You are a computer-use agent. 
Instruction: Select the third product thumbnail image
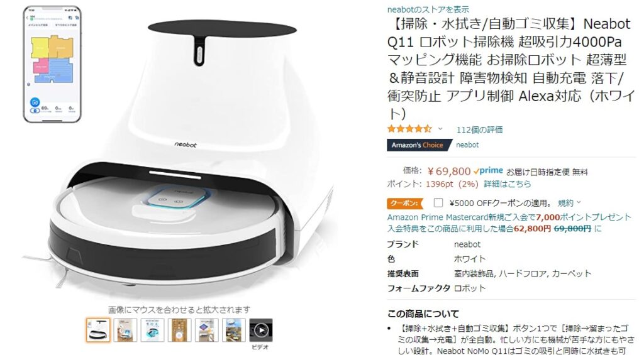point(152,330)
